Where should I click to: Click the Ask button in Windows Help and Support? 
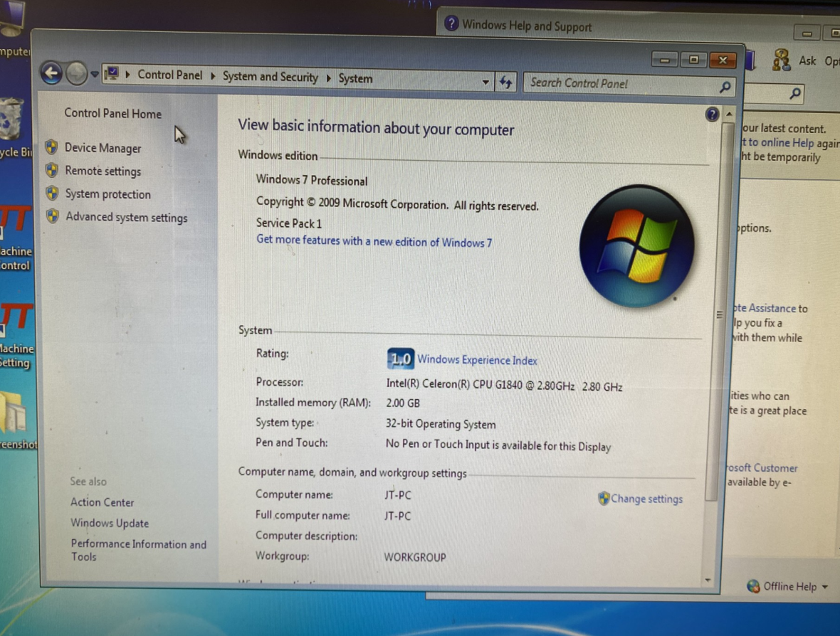pos(807,60)
